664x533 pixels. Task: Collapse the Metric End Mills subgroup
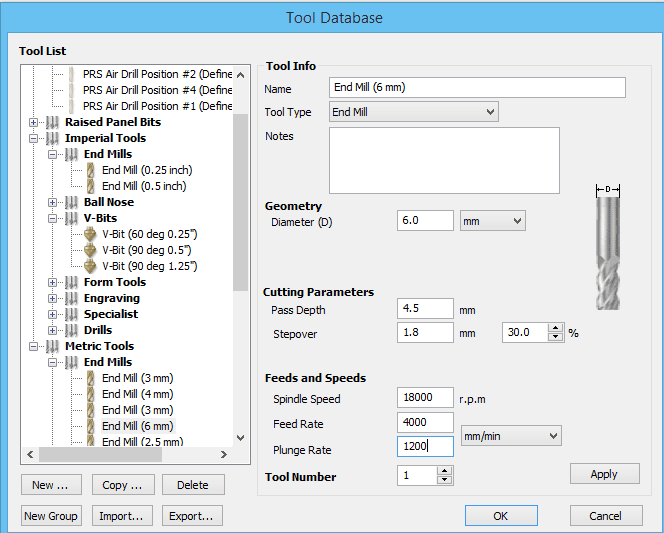[x=52, y=362]
